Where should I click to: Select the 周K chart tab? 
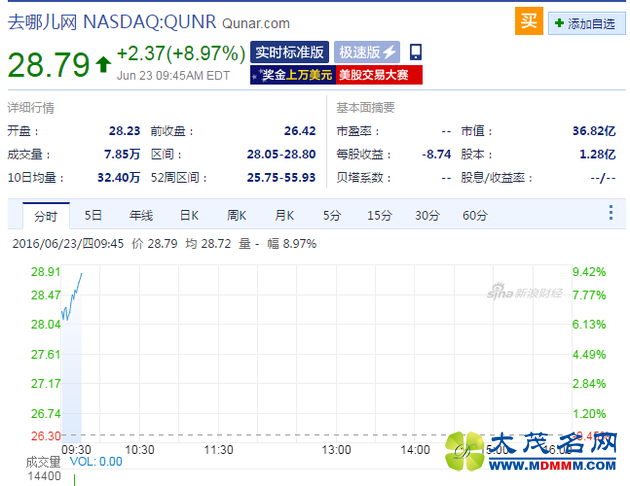pyautogui.click(x=237, y=216)
